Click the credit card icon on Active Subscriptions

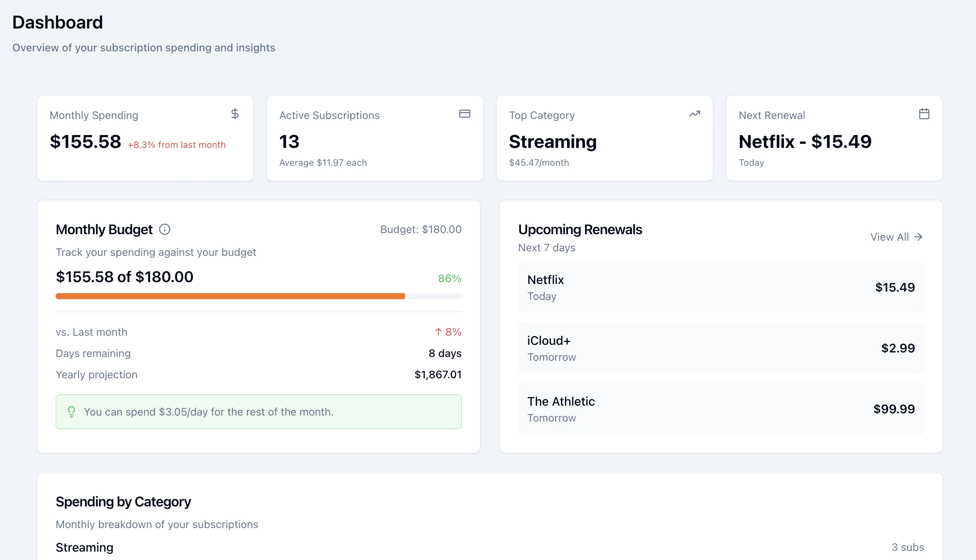[x=465, y=113]
